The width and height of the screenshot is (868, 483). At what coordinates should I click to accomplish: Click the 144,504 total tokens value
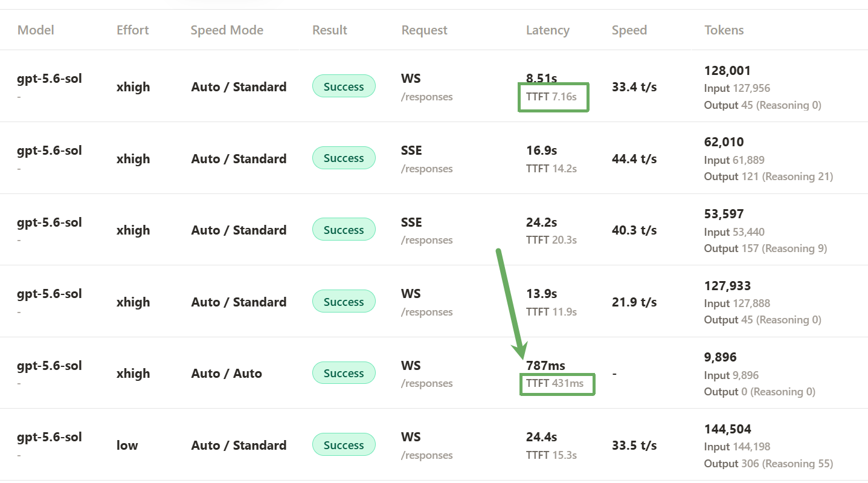(x=728, y=429)
